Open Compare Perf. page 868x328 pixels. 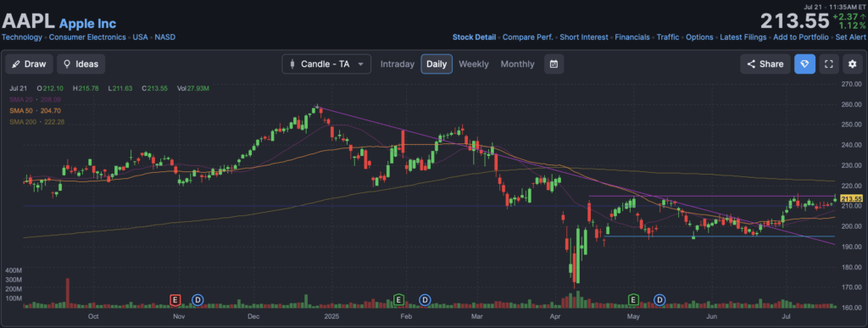(527, 37)
